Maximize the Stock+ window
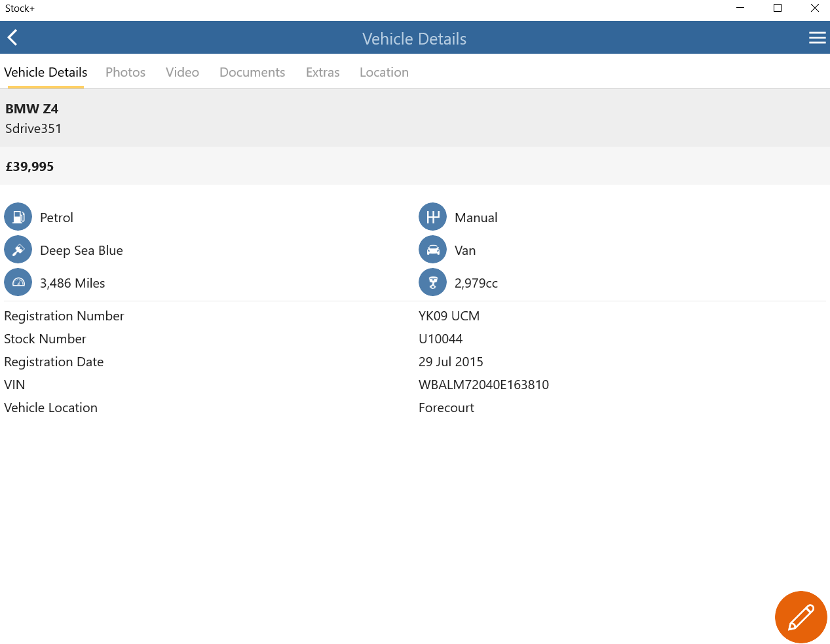The height and width of the screenshot is (644, 830). pyautogui.click(x=778, y=8)
